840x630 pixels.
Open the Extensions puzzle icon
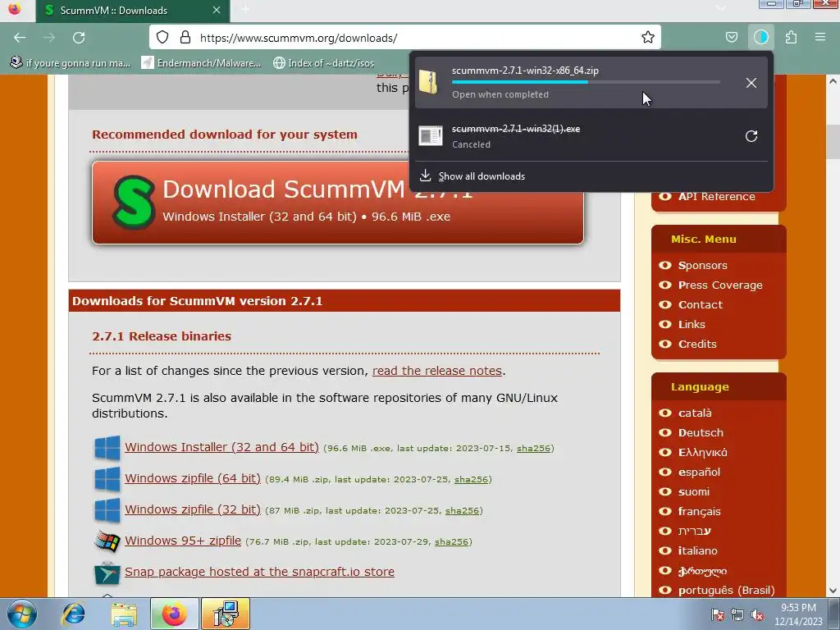tap(791, 38)
